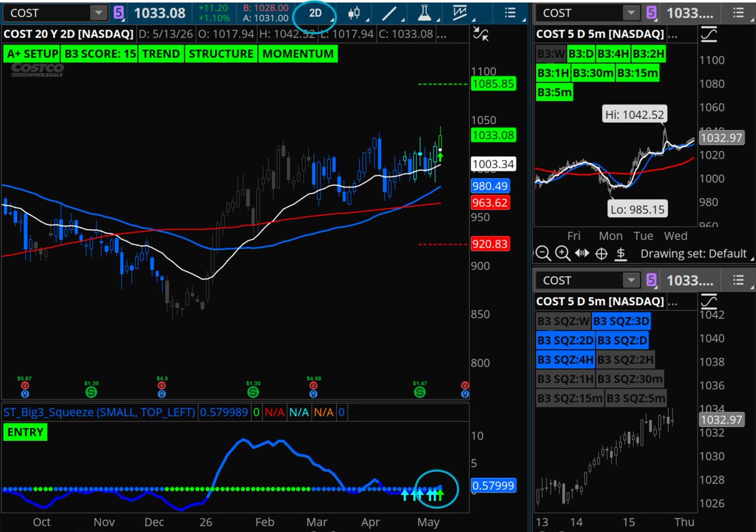Click the B3:15m label
756x532 pixels.
point(637,72)
